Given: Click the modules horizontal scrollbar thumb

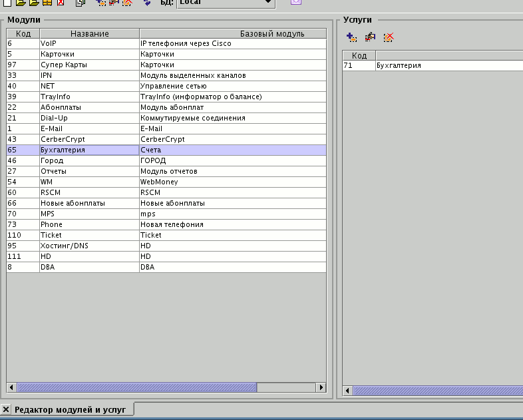Looking at the screenshot, I should [136, 387].
